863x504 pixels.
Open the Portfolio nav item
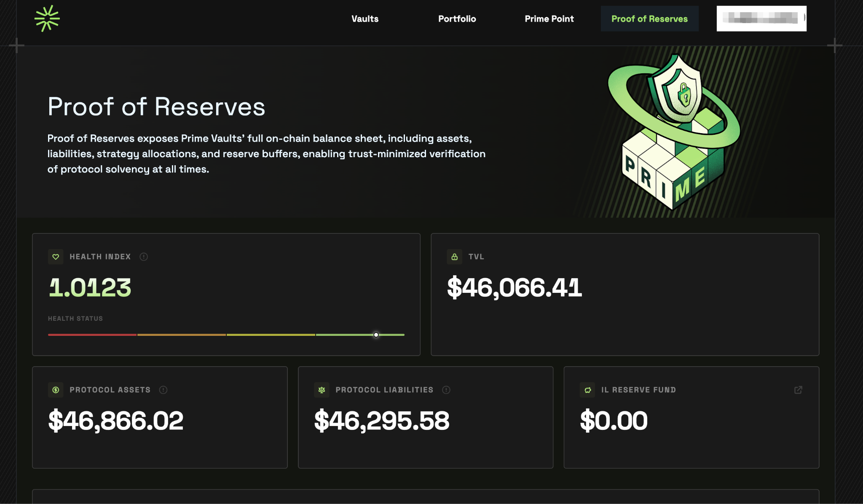point(457,19)
